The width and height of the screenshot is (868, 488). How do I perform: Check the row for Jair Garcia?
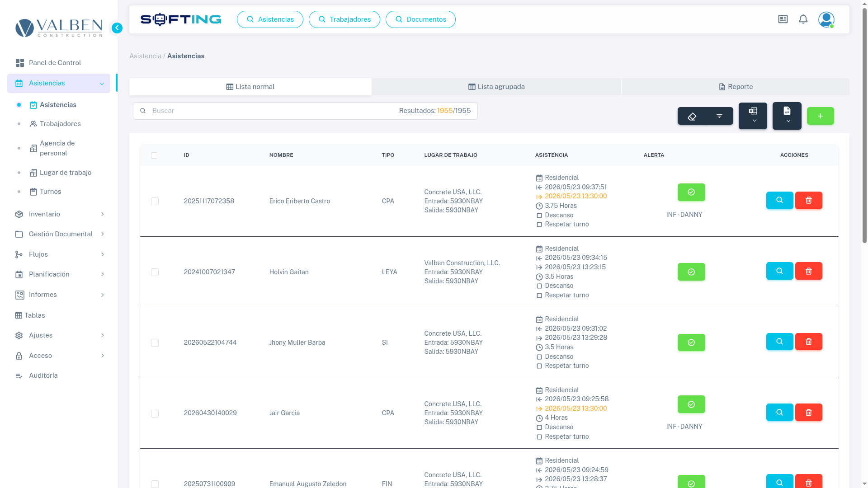tap(155, 413)
